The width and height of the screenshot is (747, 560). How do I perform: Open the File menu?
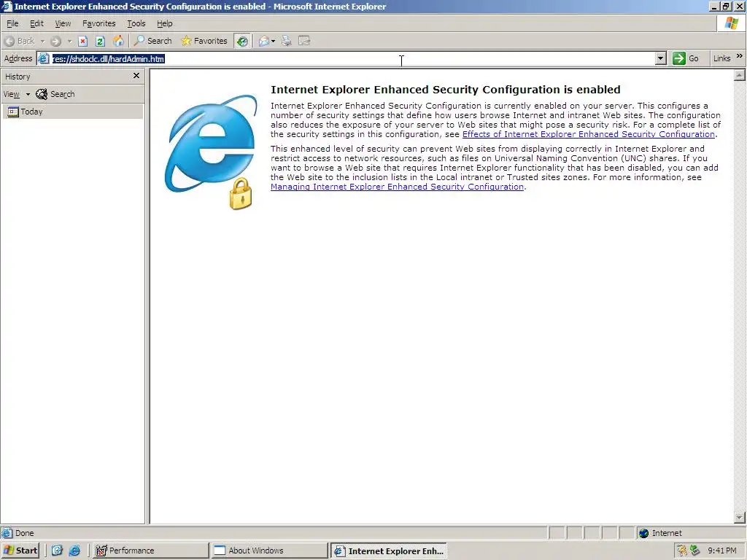12,23
